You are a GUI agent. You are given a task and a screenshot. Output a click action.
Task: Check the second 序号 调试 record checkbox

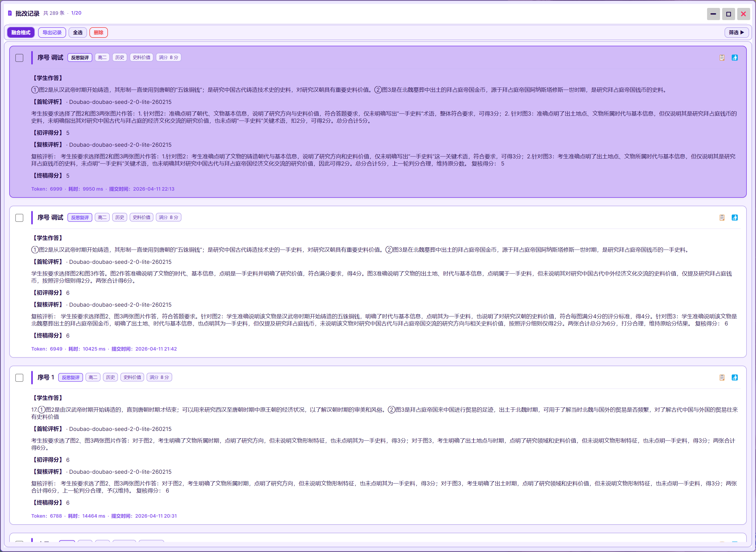click(19, 218)
